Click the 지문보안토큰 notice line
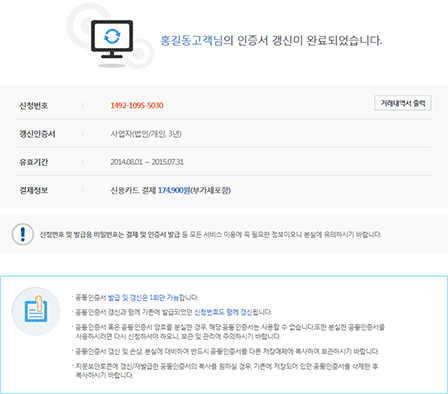This screenshot has height=394, width=448. [x=227, y=371]
